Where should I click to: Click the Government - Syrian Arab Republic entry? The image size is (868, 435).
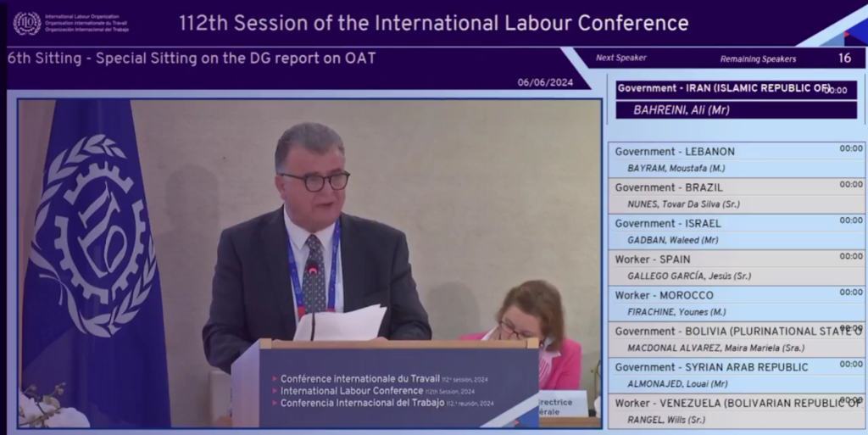click(x=736, y=375)
